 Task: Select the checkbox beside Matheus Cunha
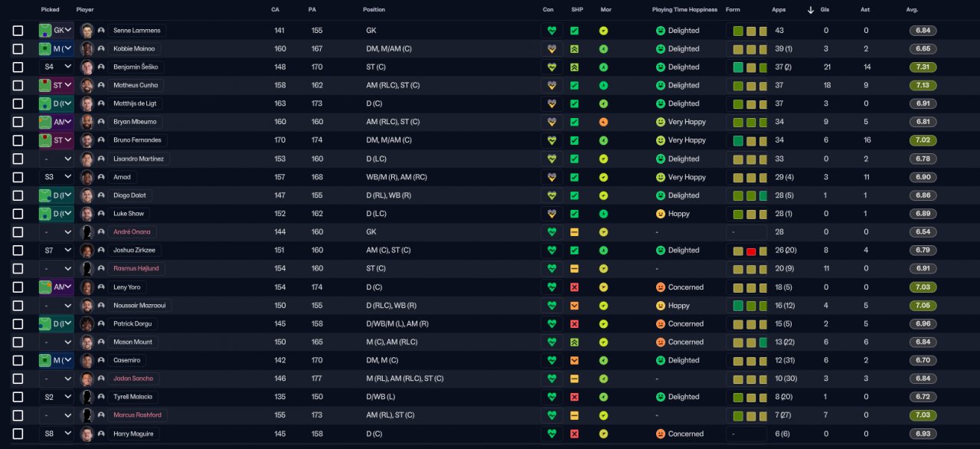[x=18, y=86]
